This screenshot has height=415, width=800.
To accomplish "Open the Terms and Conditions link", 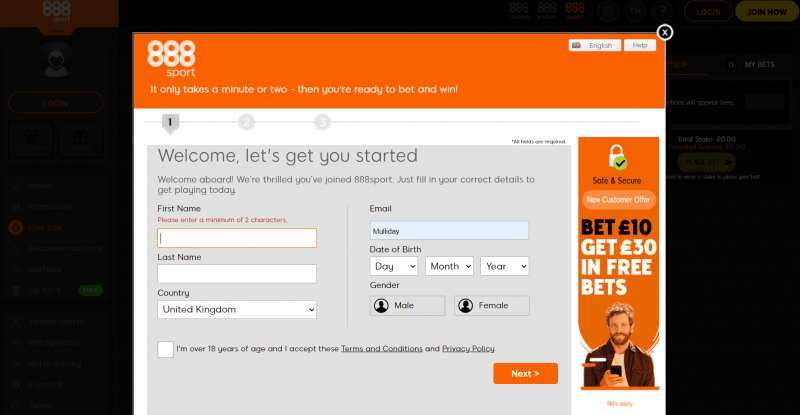I will coord(382,349).
